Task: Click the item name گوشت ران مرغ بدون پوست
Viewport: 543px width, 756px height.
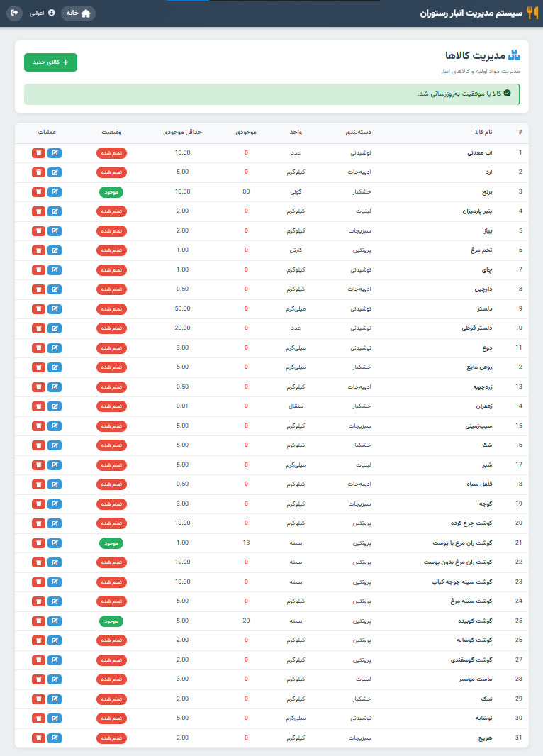Action: click(458, 562)
